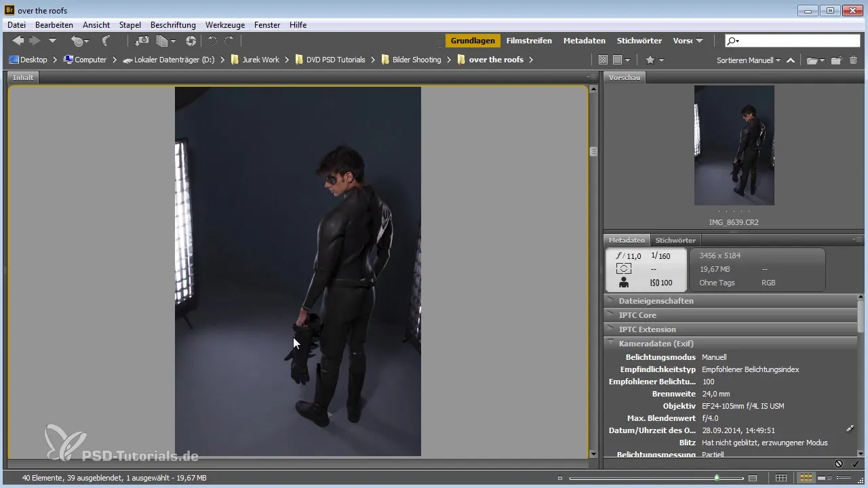Create new folder icon
This screenshot has width=868, height=488.
tap(836, 60)
